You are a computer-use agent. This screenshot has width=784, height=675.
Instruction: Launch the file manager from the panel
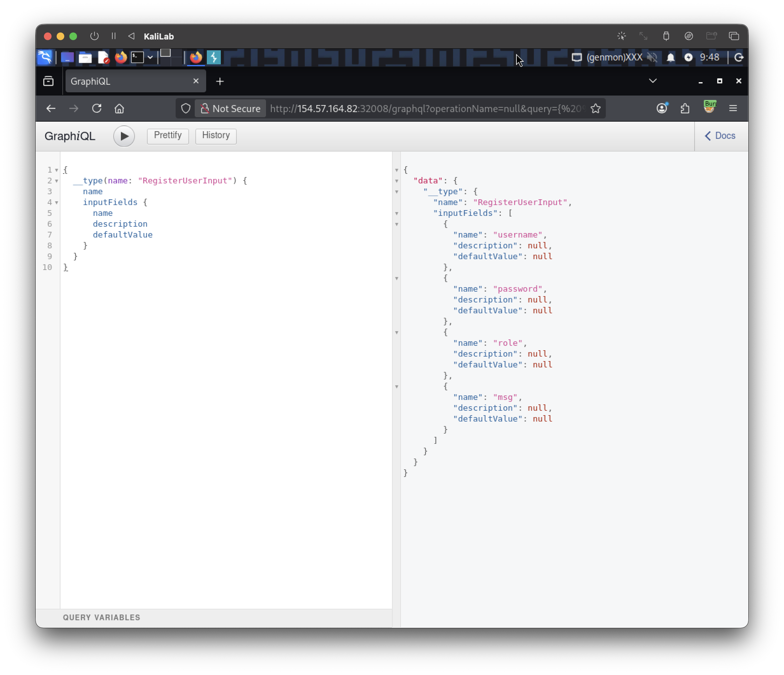coord(85,58)
